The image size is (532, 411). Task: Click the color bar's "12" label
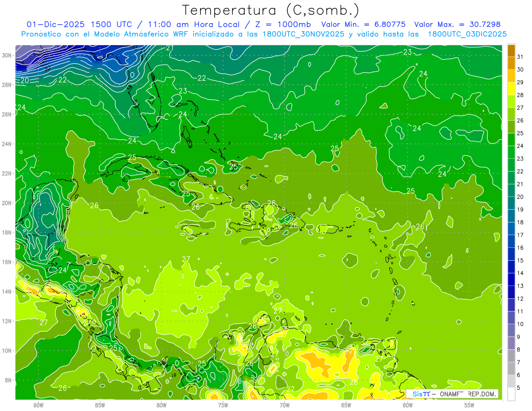(520, 299)
